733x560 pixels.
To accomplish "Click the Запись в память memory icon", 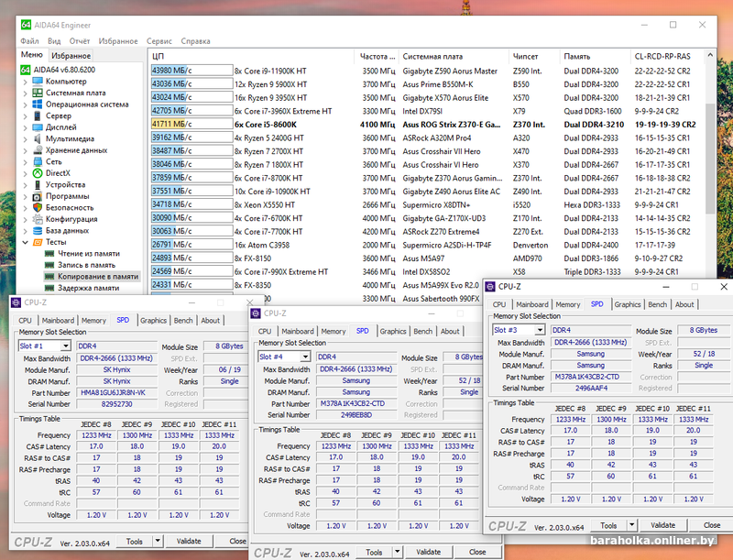I will pos(50,265).
